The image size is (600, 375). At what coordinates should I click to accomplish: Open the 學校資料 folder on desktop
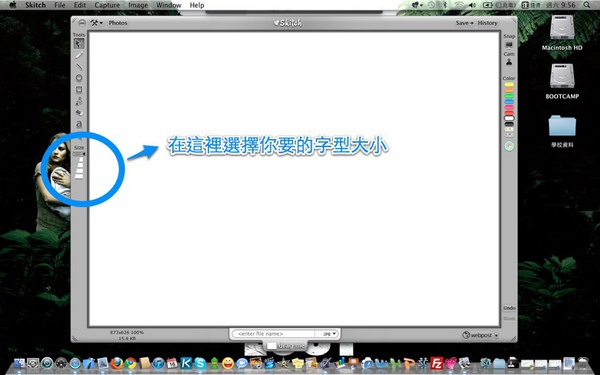pyautogui.click(x=562, y=131)
